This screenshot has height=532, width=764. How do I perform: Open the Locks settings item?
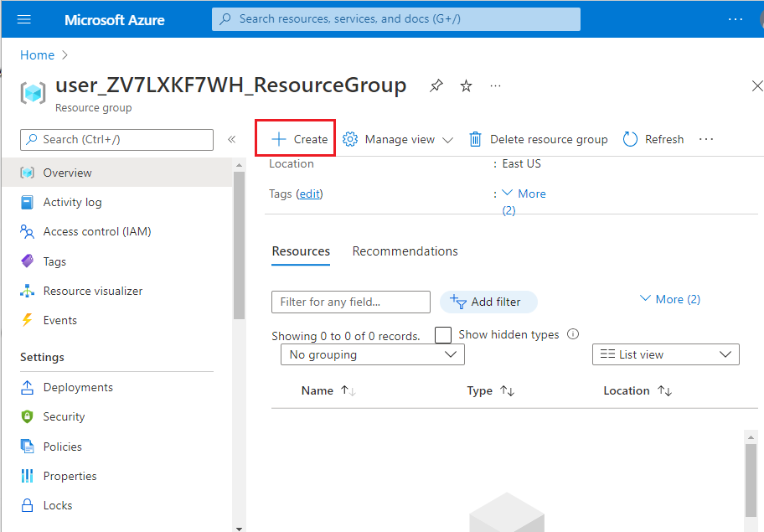coord(58,505)
